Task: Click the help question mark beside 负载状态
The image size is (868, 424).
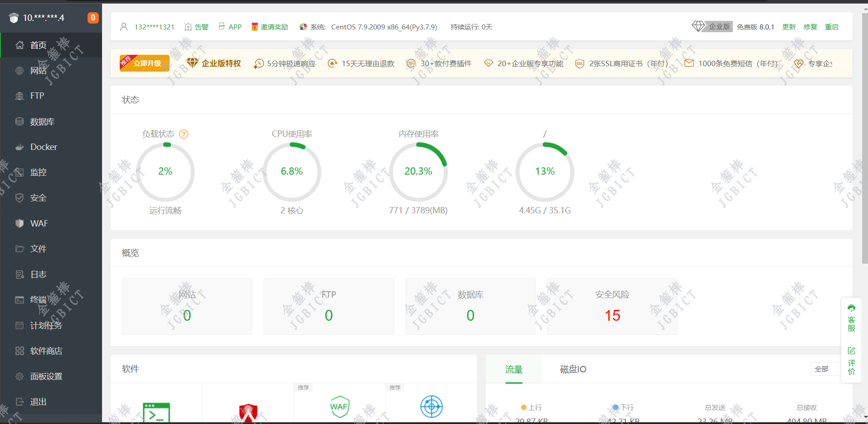Action: coord(184,134)
